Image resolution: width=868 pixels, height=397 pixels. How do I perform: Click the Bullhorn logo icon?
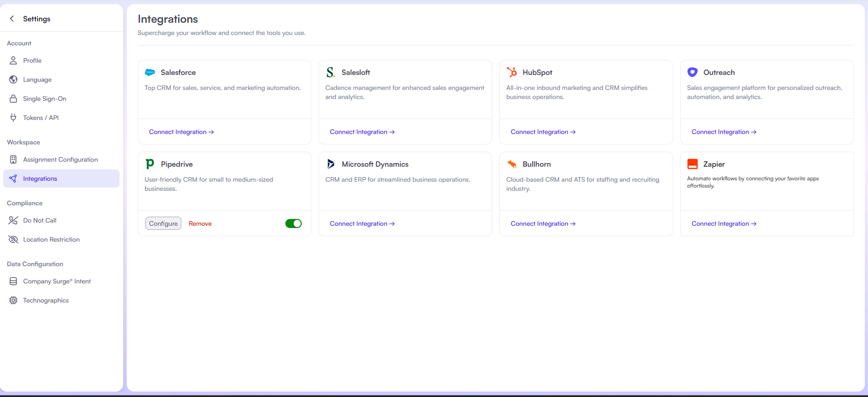(x=512, y=164)
